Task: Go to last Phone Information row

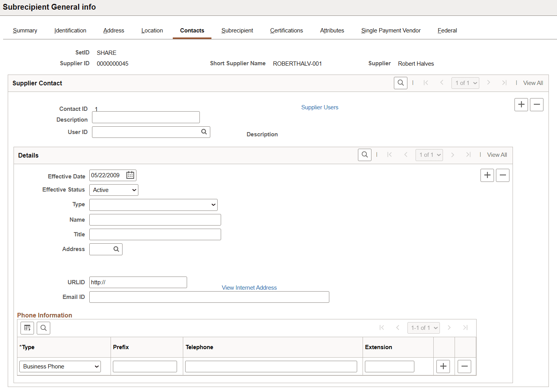Action: pos(465,328)
